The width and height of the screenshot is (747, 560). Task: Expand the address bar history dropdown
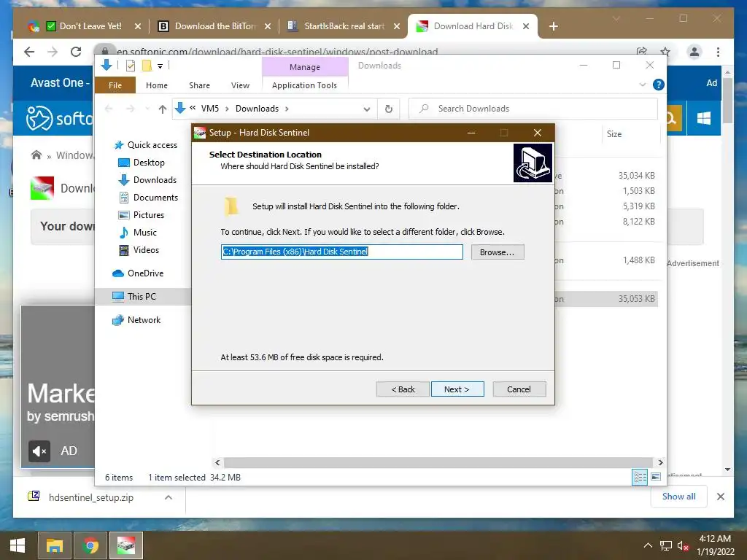point(367,109)
